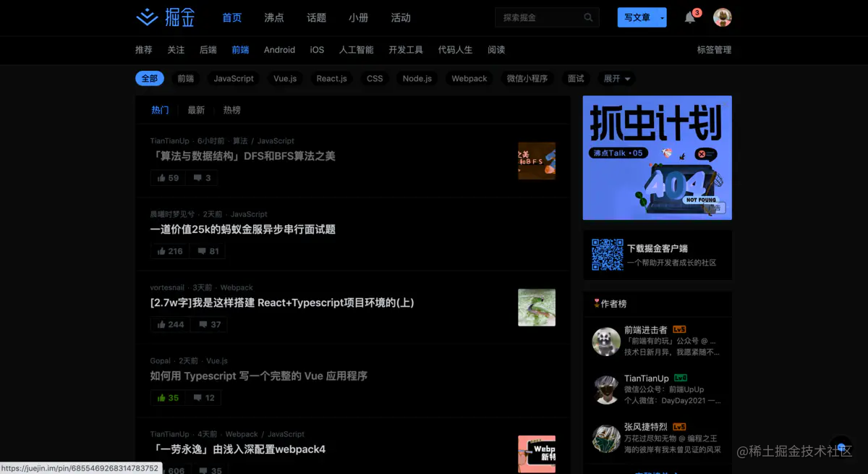Switch to the 热门 sort tab

point(160,110)
